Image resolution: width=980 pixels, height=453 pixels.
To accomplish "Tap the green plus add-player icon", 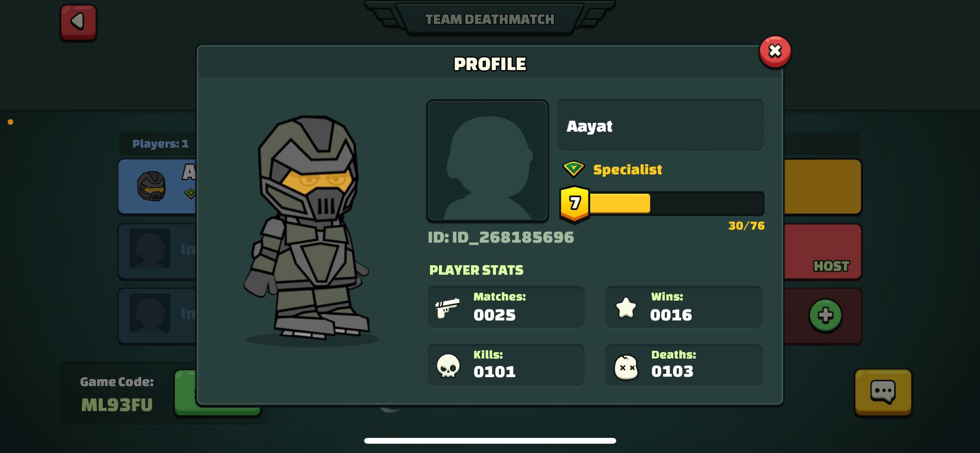I will click(x=825, y=315).
